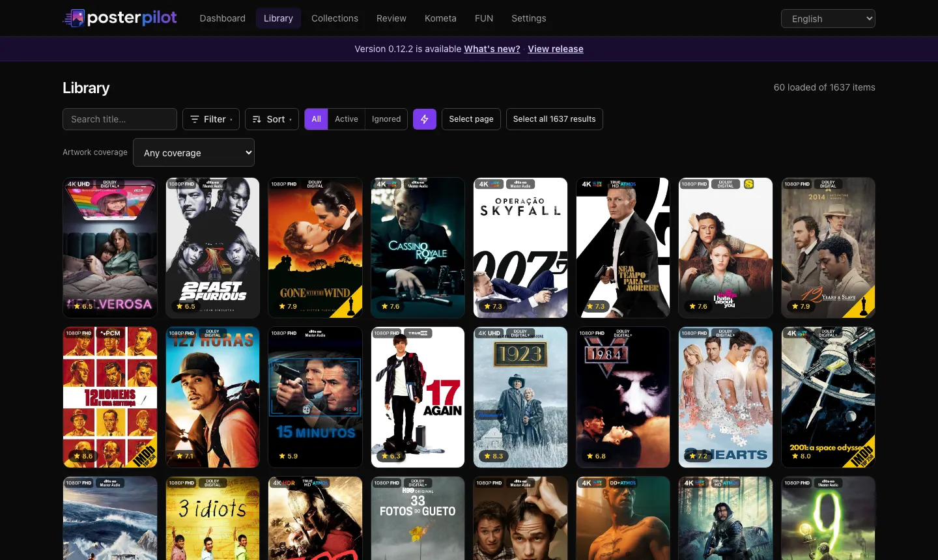This screenshot has width=938, height=560.
Task: Click the sort arrows icon in Sort button
Action: click(x=257, y=119)
